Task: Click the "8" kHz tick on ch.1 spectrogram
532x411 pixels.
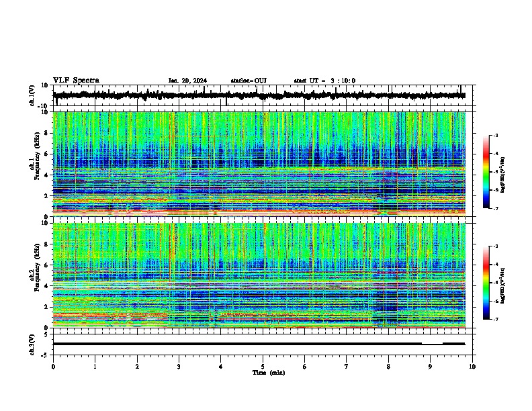Action: pos(47,133)
